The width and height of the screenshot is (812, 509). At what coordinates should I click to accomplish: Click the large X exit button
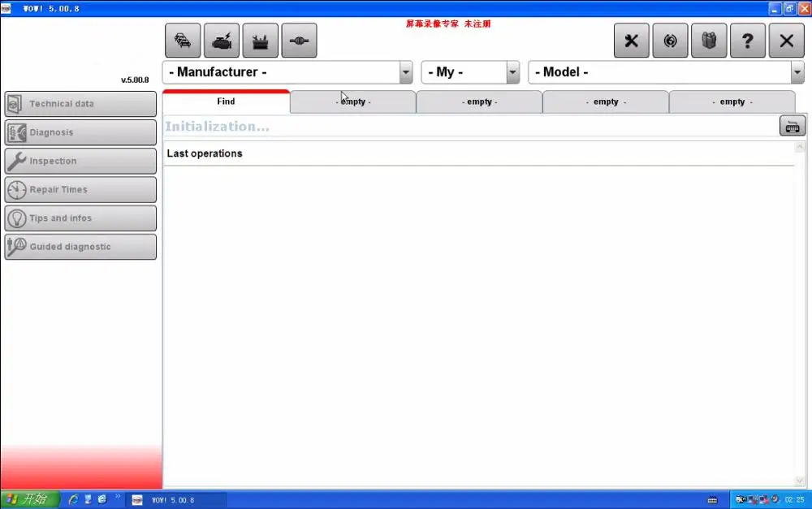click(x=787, y=41)
